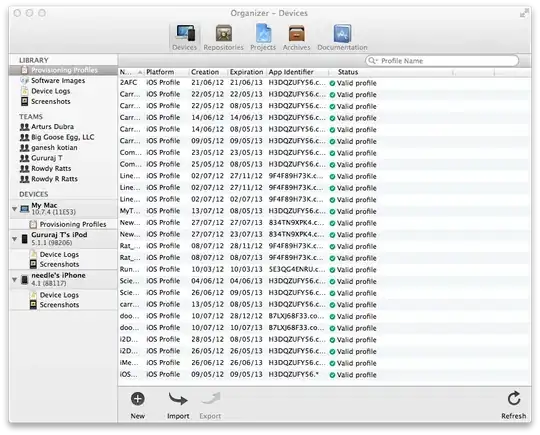The width and height of the screenshot is (540, 435).
Task: Click app identifier starting 5E3QG4ENRU
Action: tap(297, 269)
